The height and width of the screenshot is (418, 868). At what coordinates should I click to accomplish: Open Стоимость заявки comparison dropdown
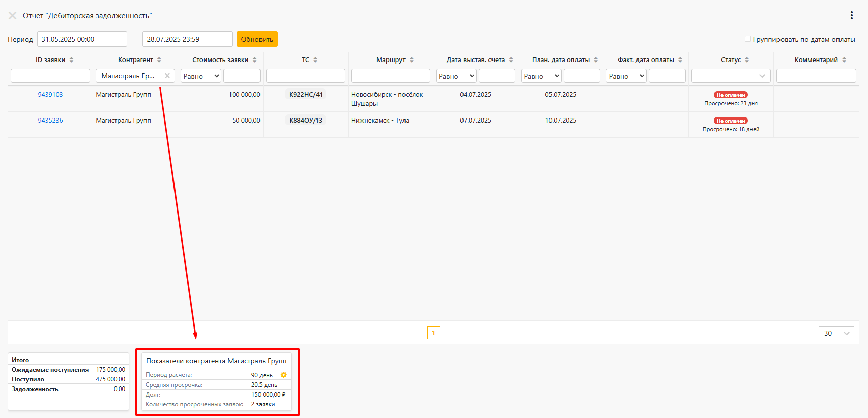click(x=200, y=76)
